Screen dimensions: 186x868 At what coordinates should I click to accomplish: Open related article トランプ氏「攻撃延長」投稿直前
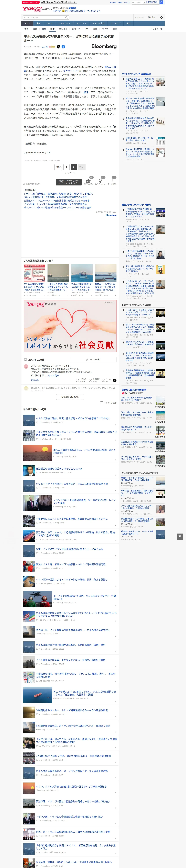tap(58, 194)
